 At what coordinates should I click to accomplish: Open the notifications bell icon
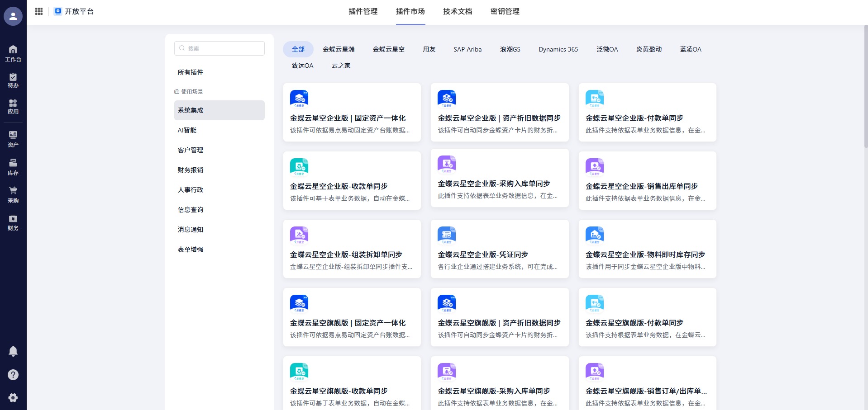13,351
